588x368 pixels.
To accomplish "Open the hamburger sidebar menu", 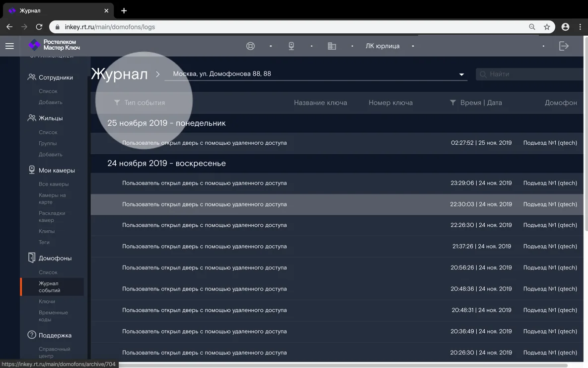I will pyautogui.click(x=9, y=46).
